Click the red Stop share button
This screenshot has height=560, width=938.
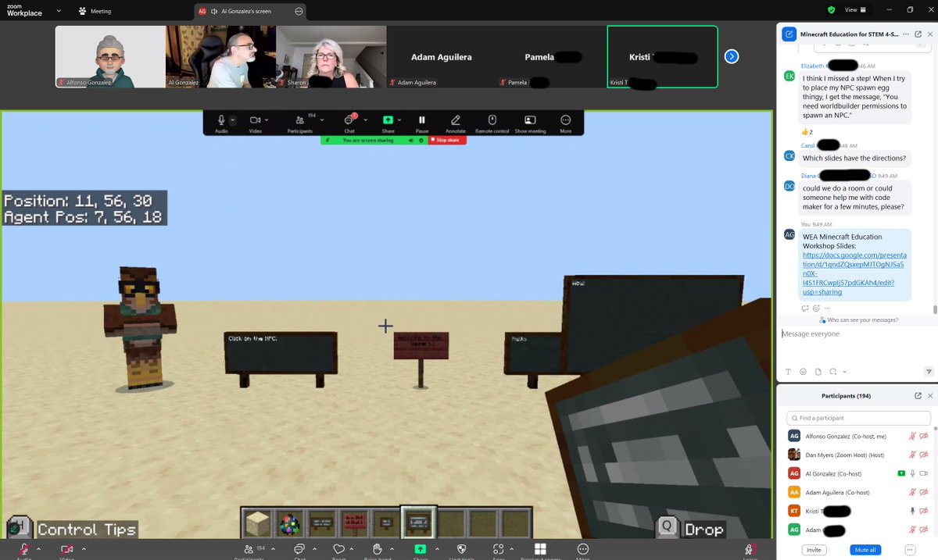447,141
